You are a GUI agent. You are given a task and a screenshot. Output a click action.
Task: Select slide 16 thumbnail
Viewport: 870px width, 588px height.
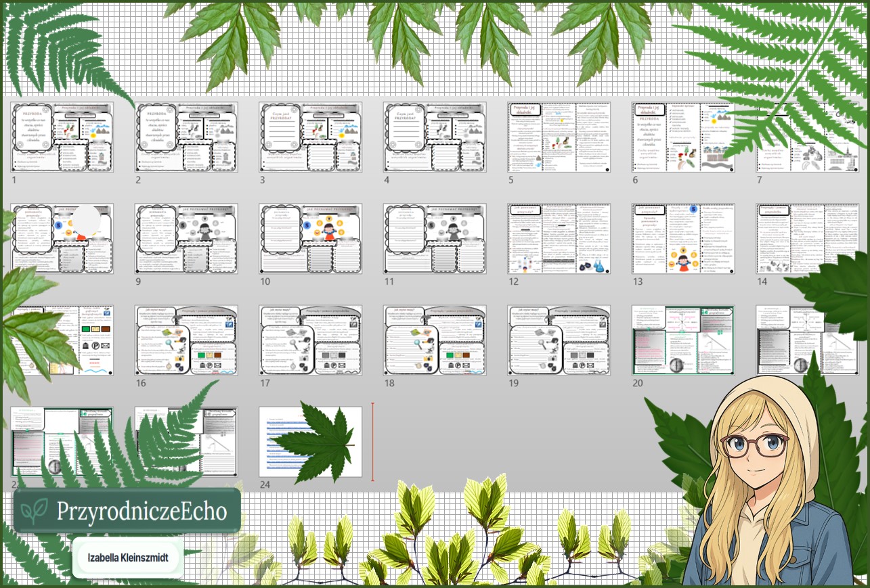186,340
